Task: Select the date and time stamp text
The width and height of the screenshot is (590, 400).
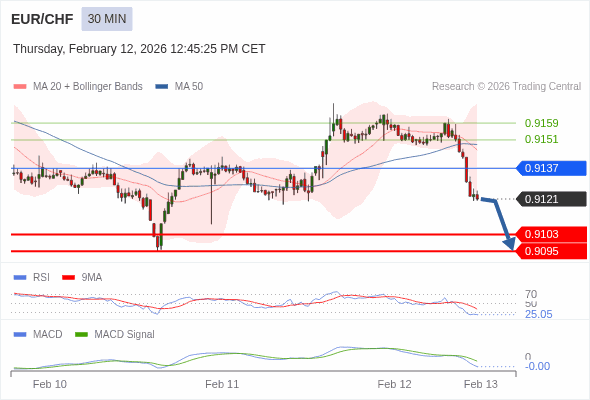Action: [139, 49]
